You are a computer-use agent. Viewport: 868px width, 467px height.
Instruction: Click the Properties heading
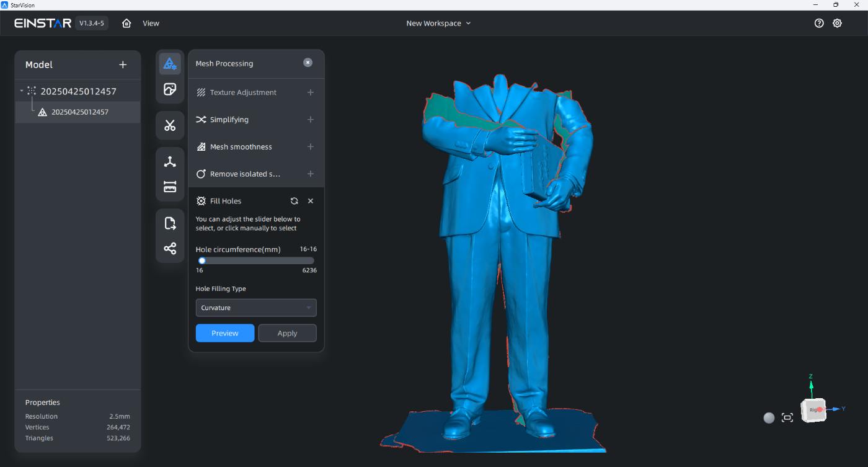point(43,403)
